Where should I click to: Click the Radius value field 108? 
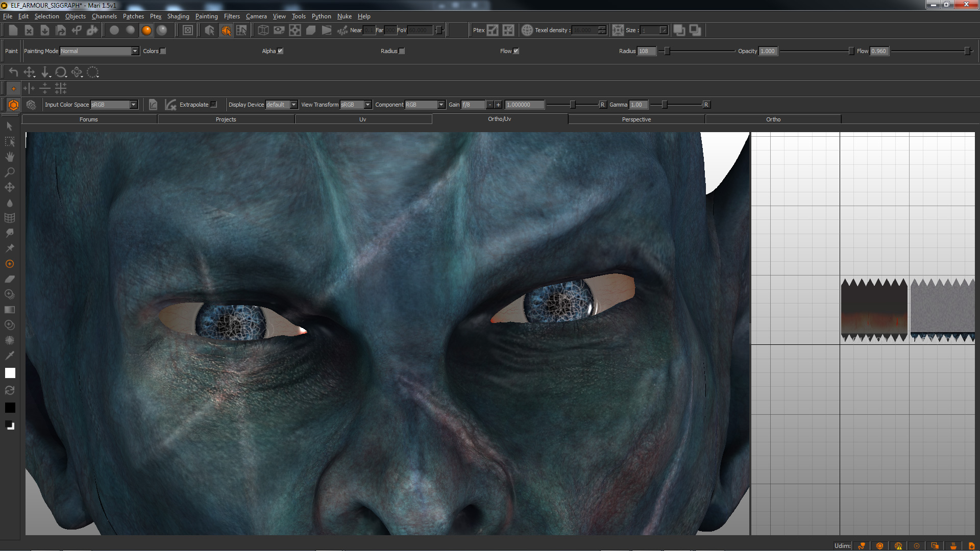coord(647,51)
